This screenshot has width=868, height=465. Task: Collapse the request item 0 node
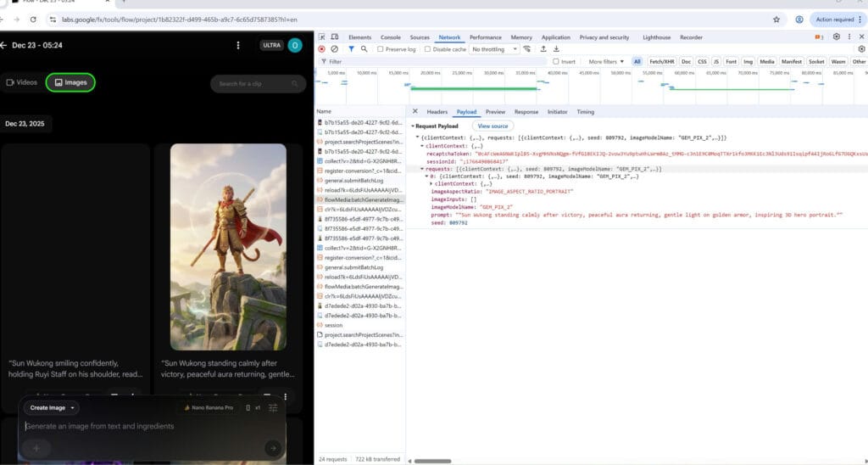coord(427,176)
